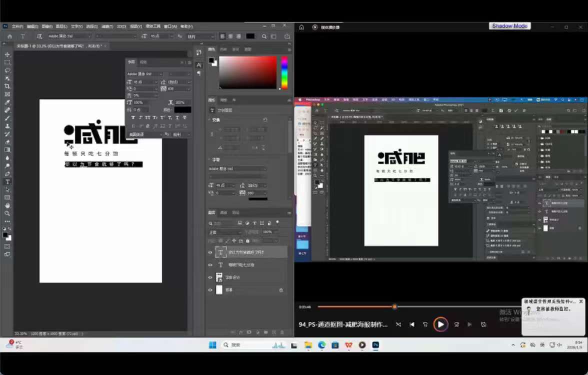Viewport: 588px width, 375px height.
Task: Select the Eyedropper tool
Action: click(7, 102)
